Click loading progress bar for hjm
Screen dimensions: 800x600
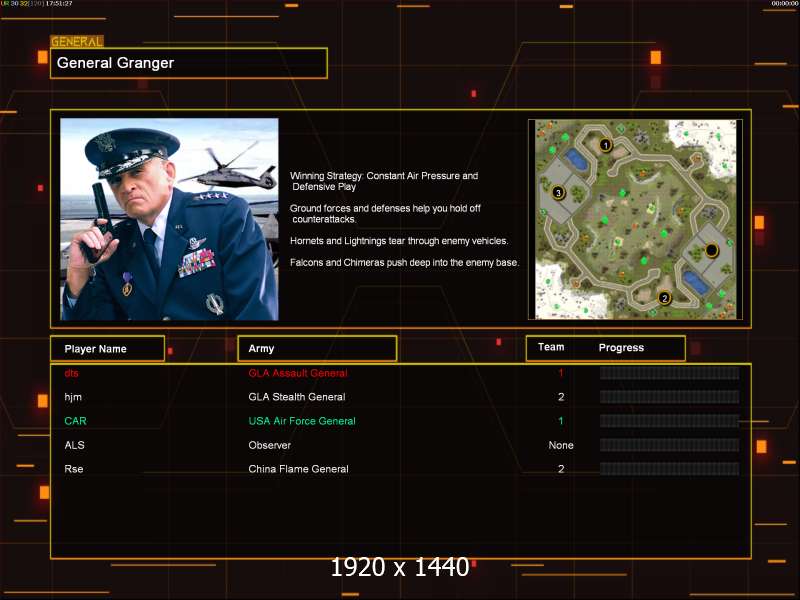[669, 397]
